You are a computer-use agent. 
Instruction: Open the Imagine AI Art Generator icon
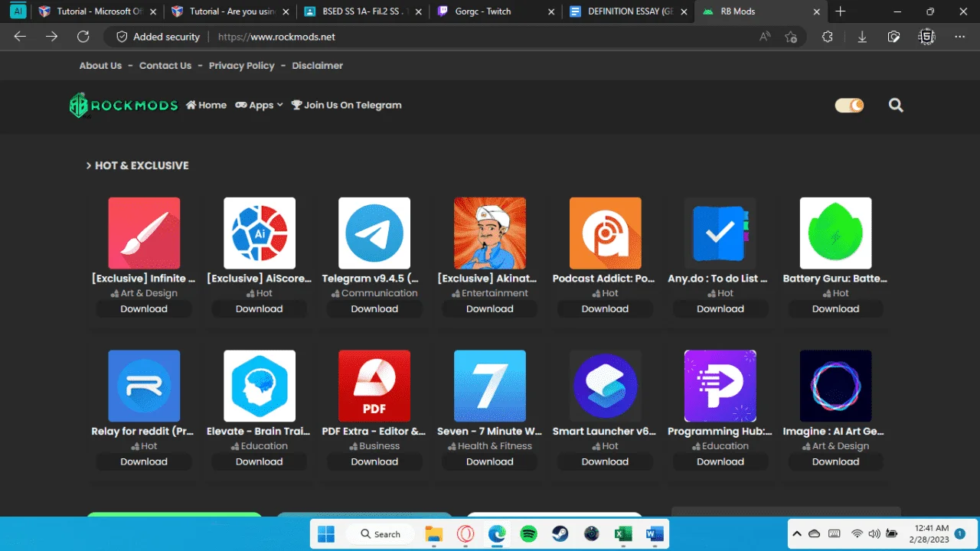(836, 386)
